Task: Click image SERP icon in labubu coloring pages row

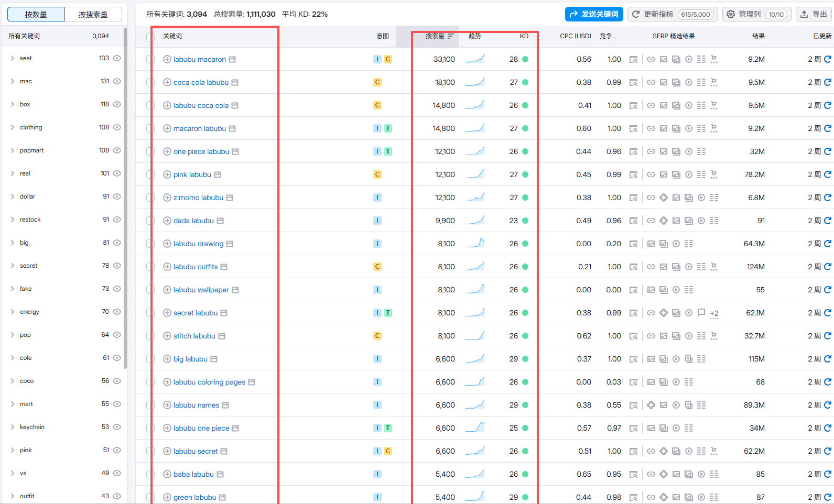Action: pyautogui.click(x=651, y=382)
